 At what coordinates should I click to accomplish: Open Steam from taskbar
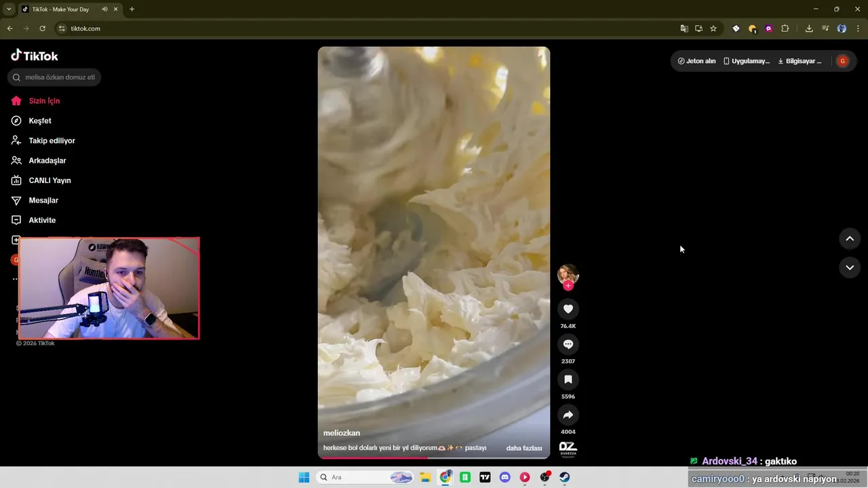[564, 477]
